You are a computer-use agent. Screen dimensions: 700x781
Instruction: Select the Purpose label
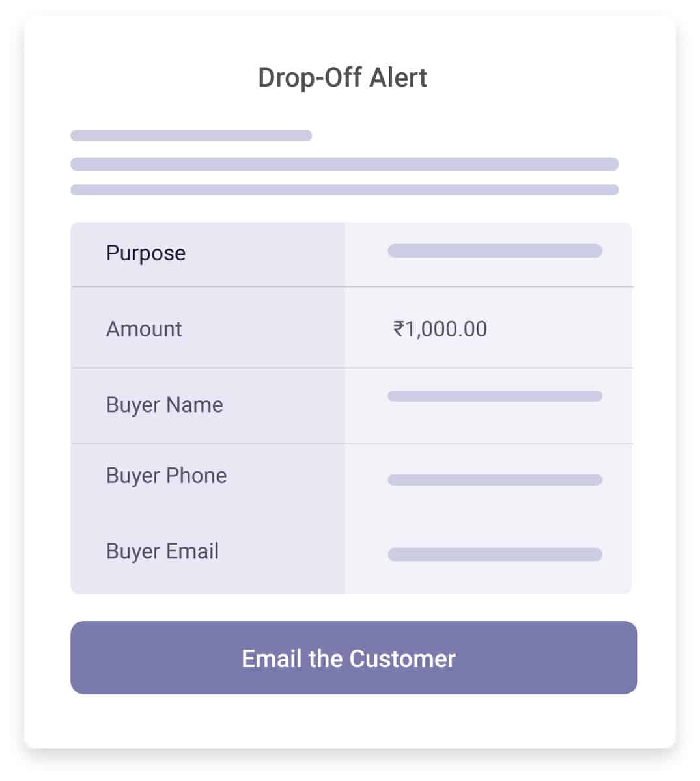point(146,253)
